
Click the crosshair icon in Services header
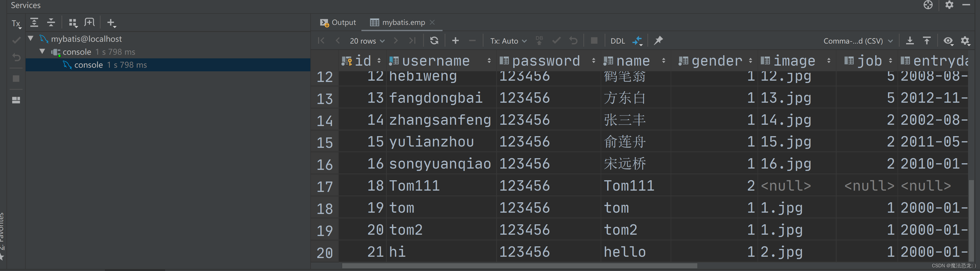(x=928, y=5)
